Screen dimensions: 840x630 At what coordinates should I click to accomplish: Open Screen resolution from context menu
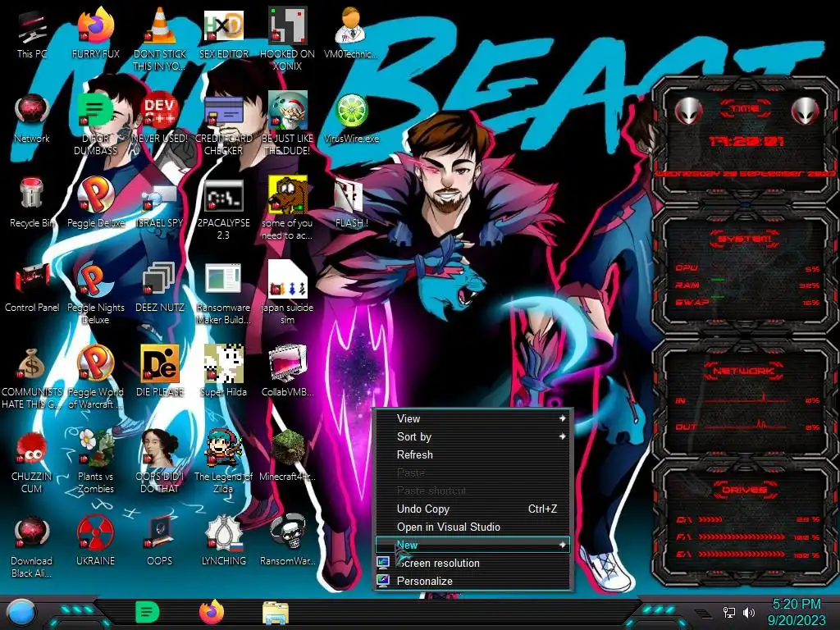coord(472,563)
